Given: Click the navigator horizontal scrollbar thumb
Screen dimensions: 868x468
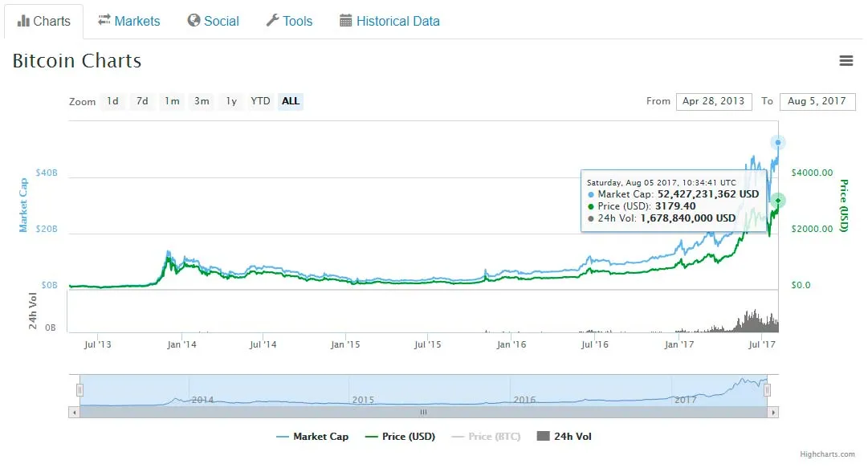Looking at the screenshot, I should pyautogui.click(x=423, y=412).
